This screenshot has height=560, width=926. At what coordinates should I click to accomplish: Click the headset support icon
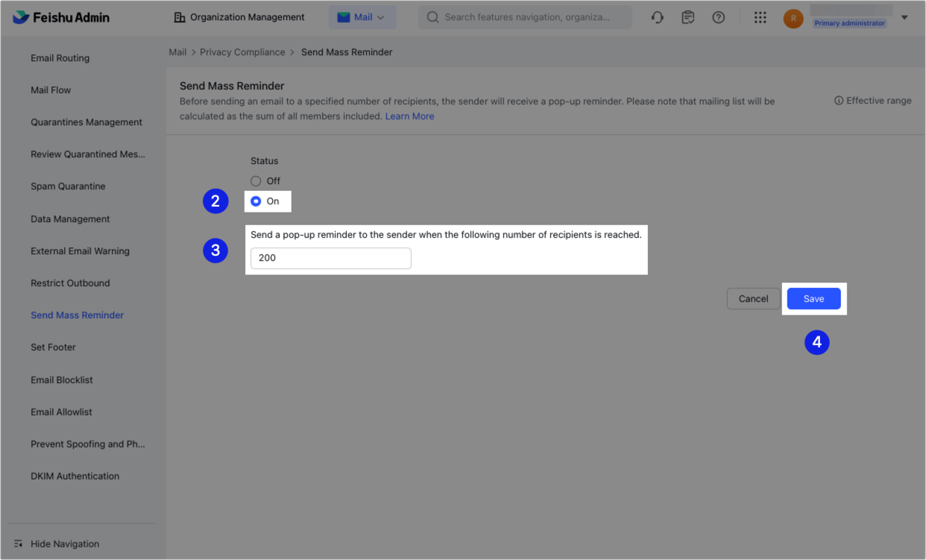tap(657, 16)
